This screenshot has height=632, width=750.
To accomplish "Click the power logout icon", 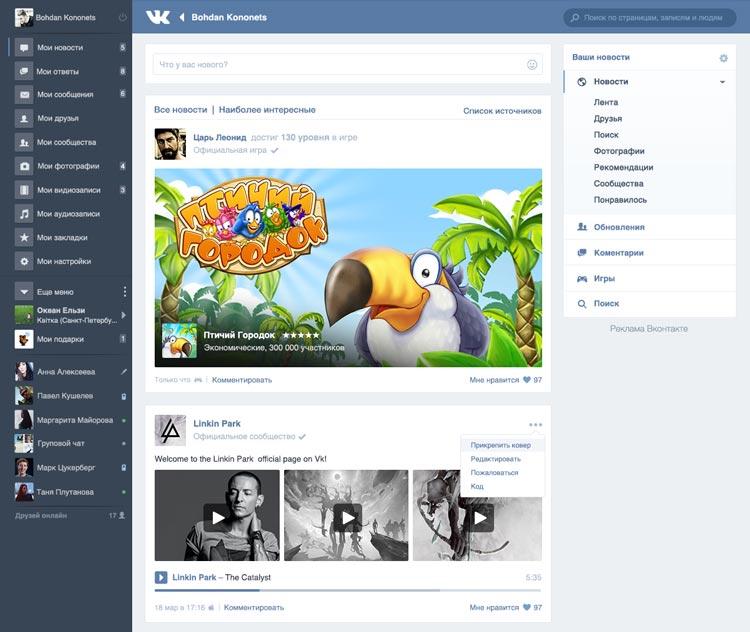I will point(123,17).
